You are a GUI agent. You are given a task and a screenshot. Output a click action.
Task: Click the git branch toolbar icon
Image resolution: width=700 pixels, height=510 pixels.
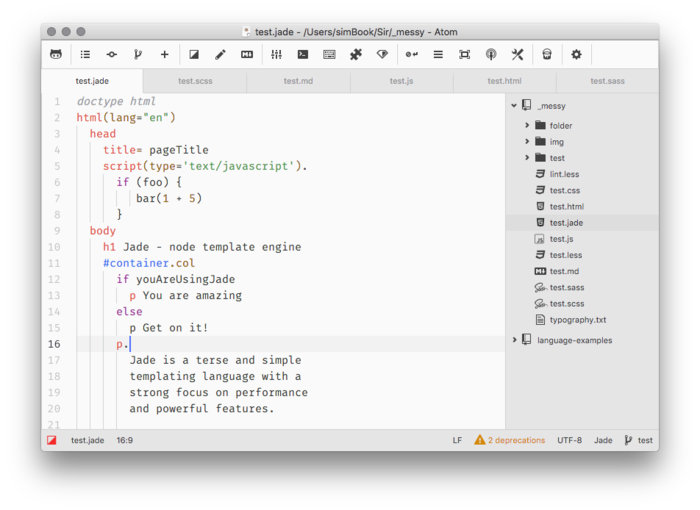click(138, 54)
